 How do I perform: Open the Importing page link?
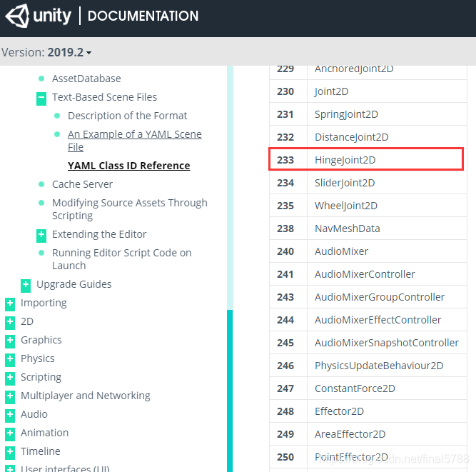pyautogui.click(x=44, y=303)
